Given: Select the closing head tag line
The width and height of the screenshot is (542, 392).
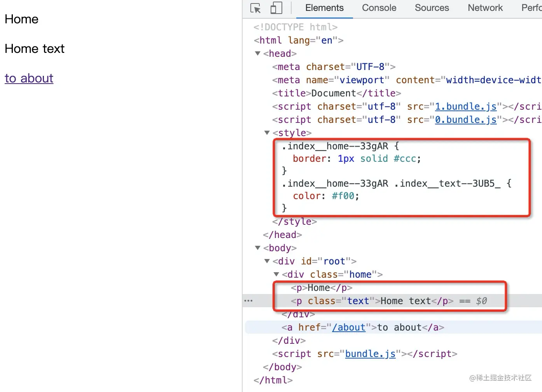Looking at the screenshot, I should click(x=282, y=235).
